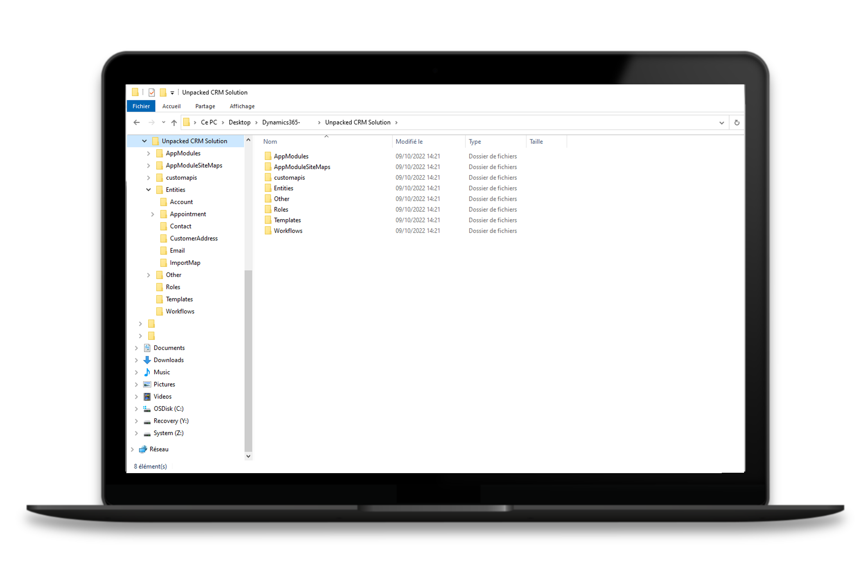Viewport: 868px width, 588px height.
Task: Select the Music icon in navigation pane
Action: [147, 372]
